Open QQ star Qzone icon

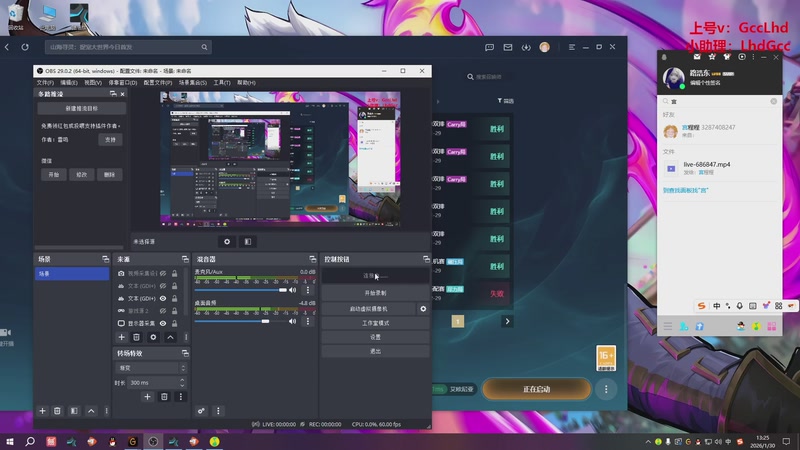point(712,57)
